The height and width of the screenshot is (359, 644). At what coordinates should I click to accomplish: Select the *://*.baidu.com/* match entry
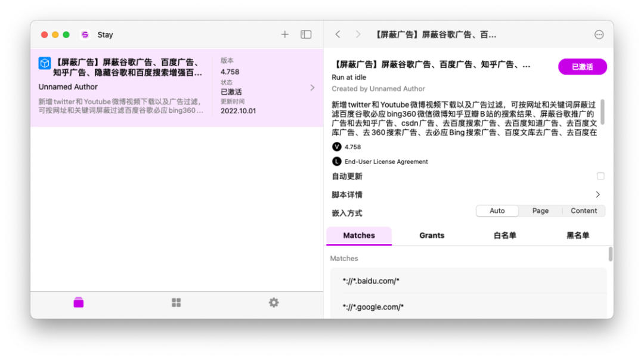[x=469, y=281]
